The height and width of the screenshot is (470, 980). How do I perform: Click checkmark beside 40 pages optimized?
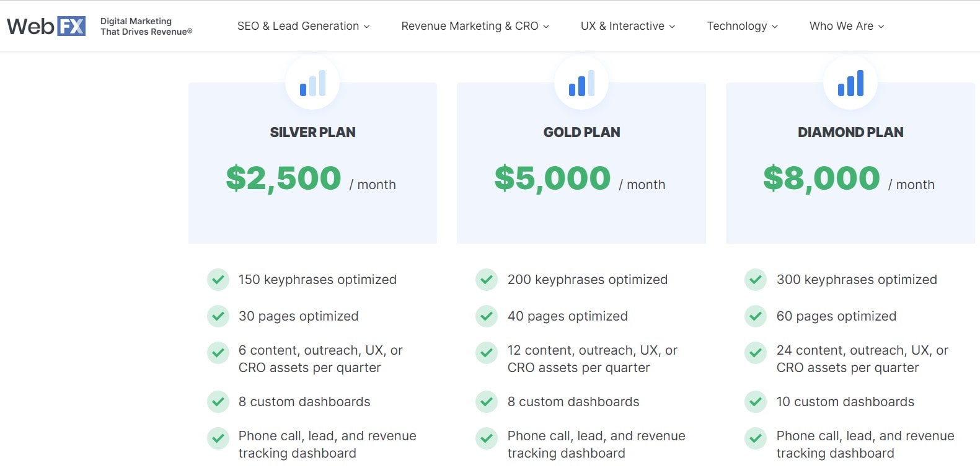point(487,316)
